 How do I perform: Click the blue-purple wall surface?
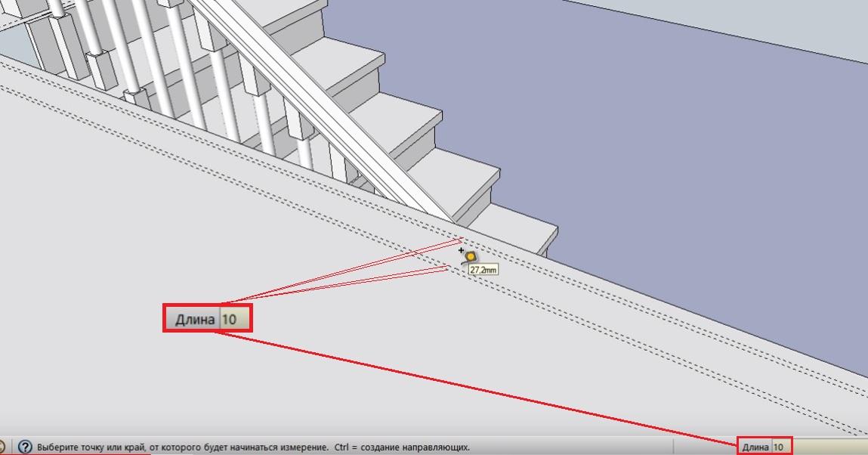637,138
